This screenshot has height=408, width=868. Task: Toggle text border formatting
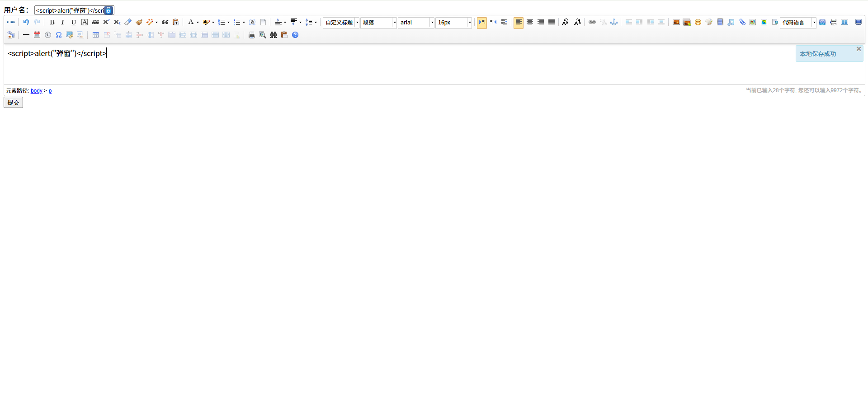pyautogui.click(x=85, y=22)
